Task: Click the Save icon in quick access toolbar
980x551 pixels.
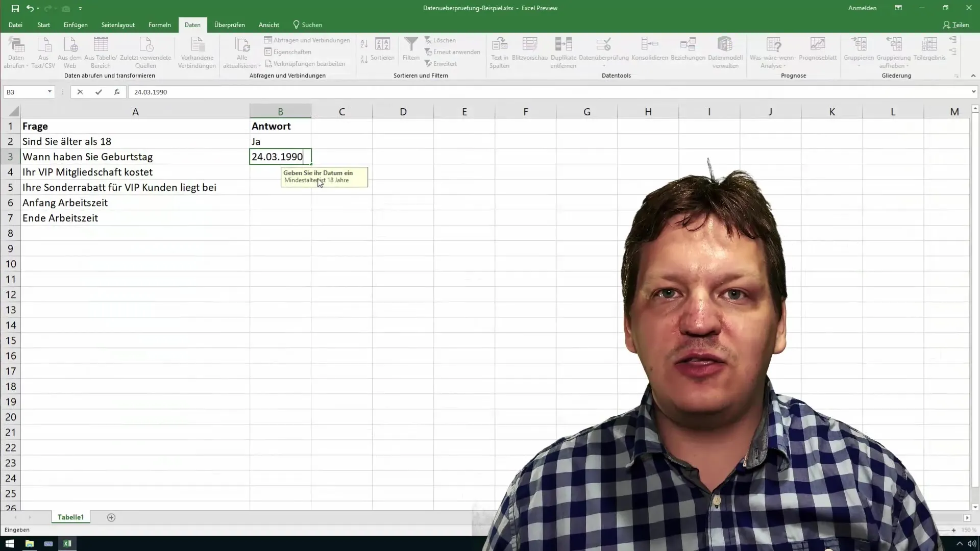Action: point(15,8)
